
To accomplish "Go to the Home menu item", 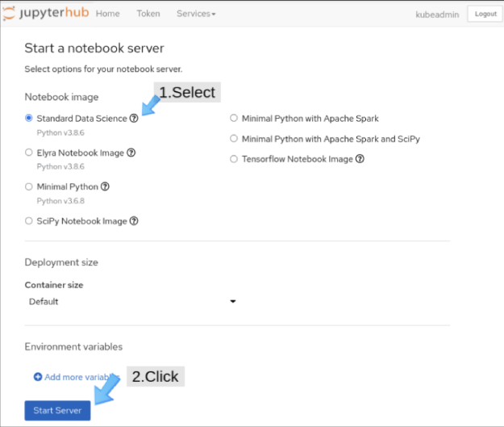I will (107, 14).
